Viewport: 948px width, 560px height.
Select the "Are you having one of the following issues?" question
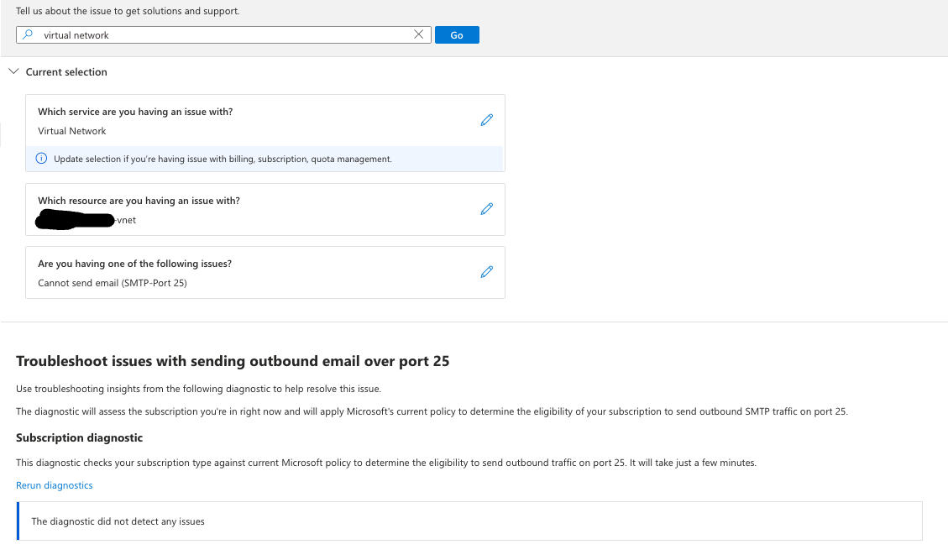pos(134,264)
